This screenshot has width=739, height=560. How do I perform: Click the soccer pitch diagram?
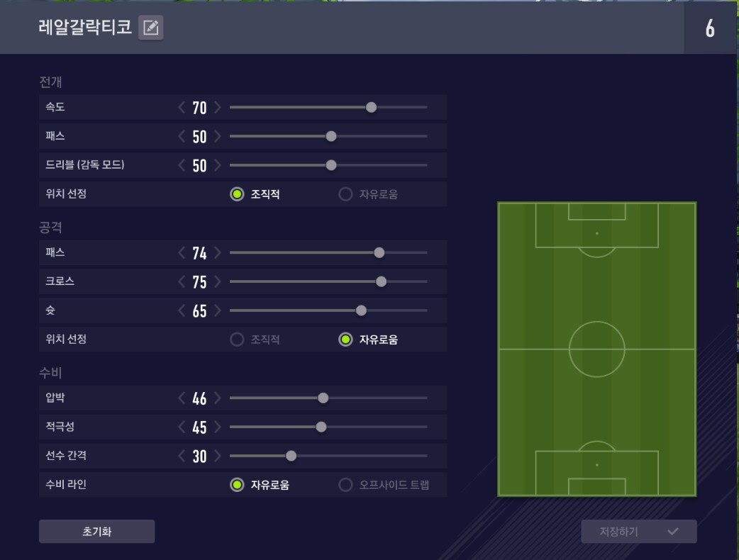coord(596,349)
